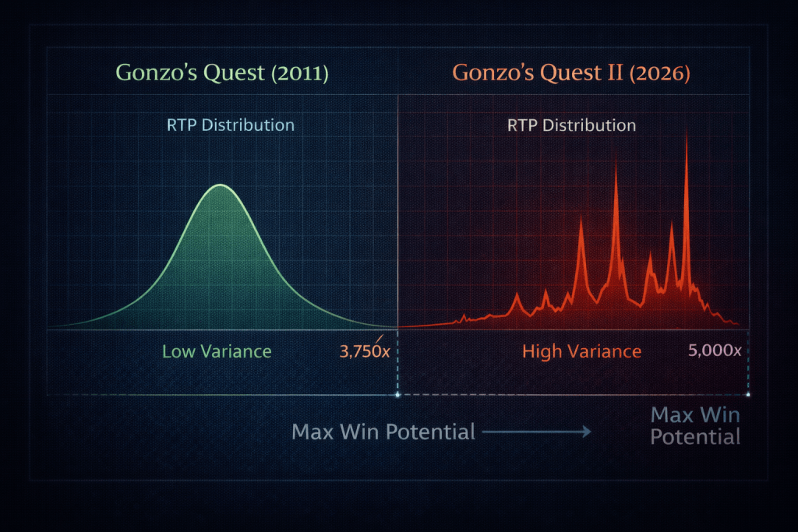Image resolution: width=798 pixels, height=532 pixels.
Task: Click the green shaded area under the bell curve
Action: tap(221, 280)
